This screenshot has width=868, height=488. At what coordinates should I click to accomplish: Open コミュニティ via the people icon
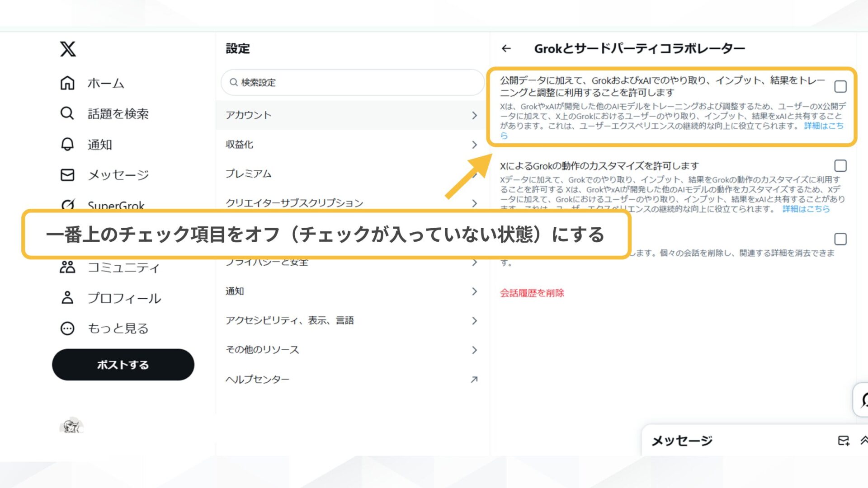[x=67, y=267]
